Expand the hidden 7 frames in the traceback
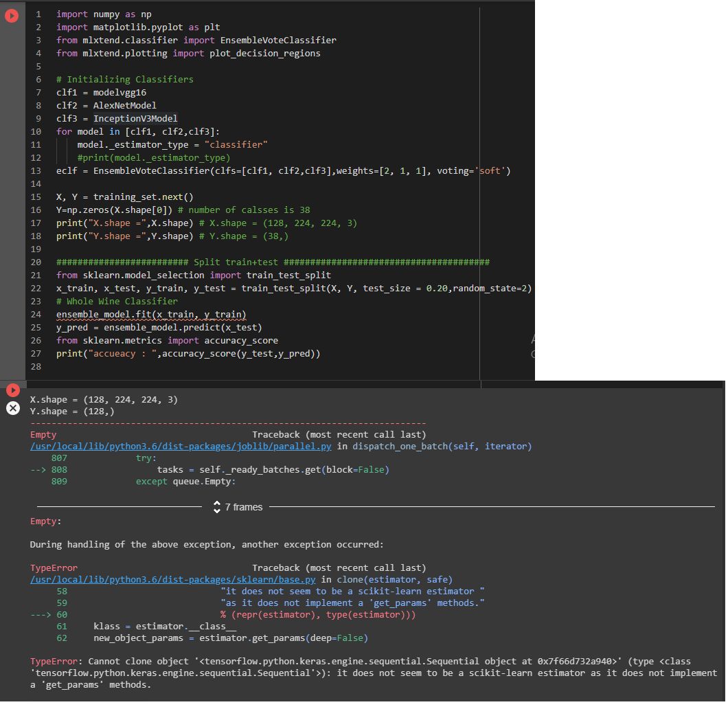728x720 pixels. tap(238, 507)
